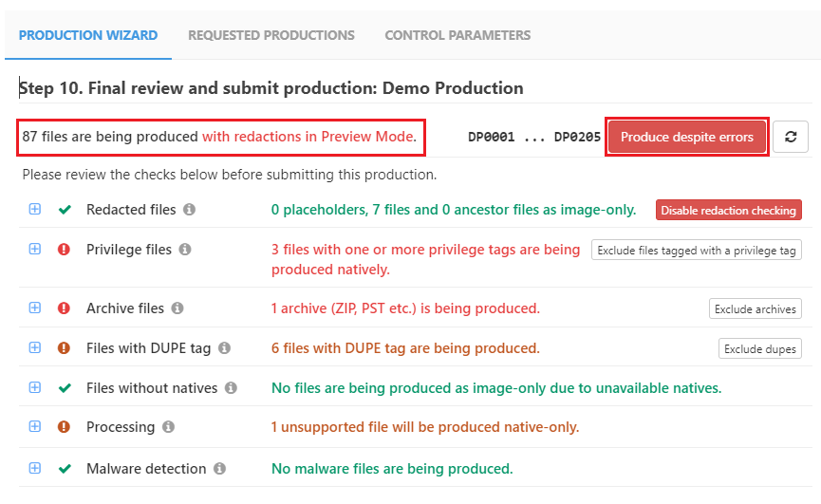Viewport: 821px width, 504px height.
Task: Click 3 files with privilege tags message
Action: (x=425, y=259)
